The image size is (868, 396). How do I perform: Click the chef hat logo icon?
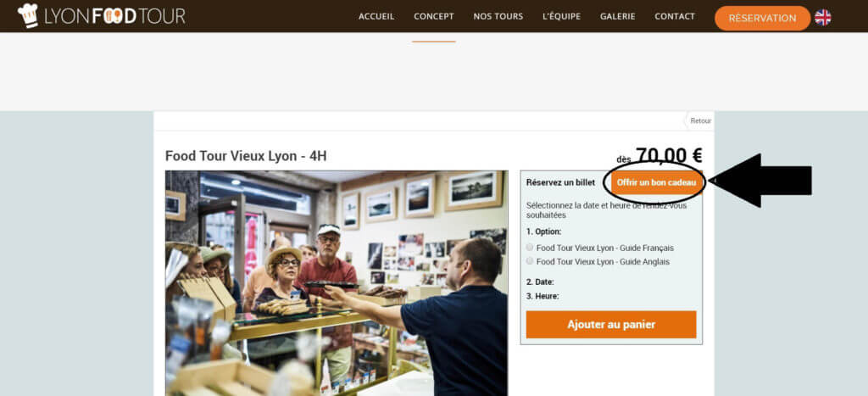(x=28, y=15)
